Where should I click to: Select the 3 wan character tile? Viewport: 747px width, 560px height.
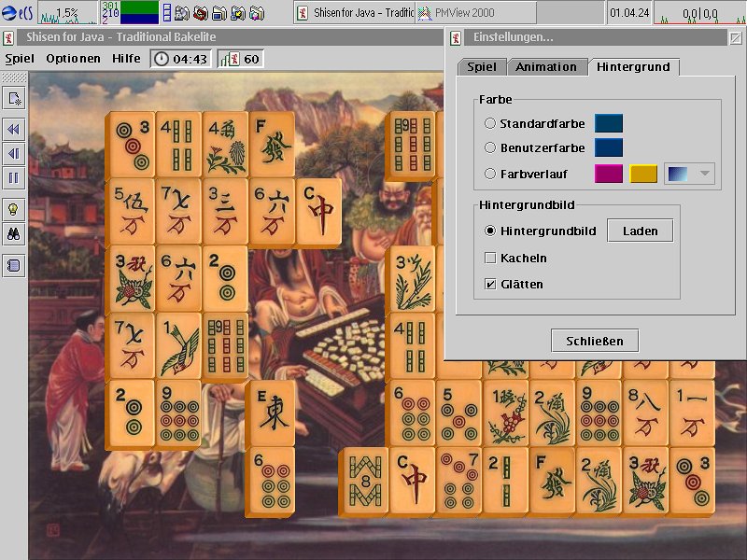225,212
